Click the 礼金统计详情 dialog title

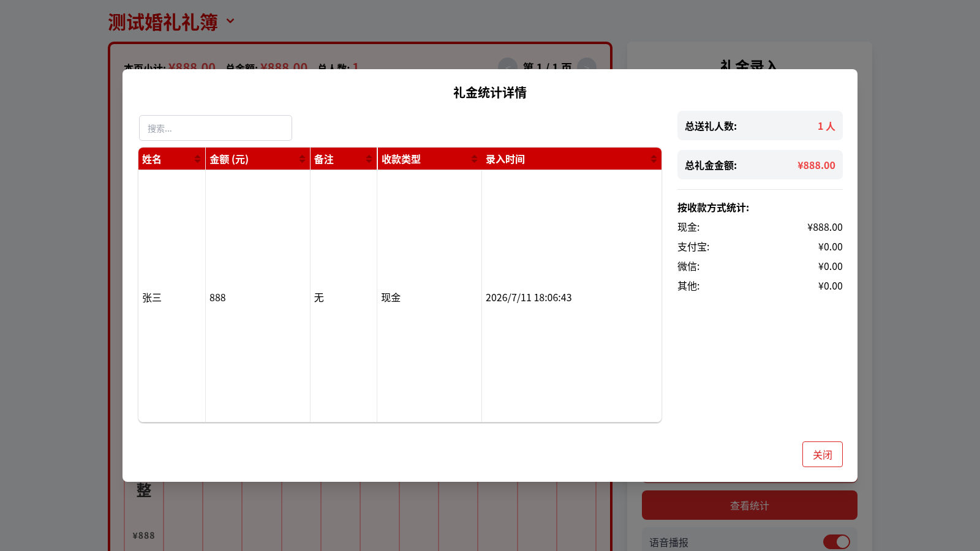[490, 92]
